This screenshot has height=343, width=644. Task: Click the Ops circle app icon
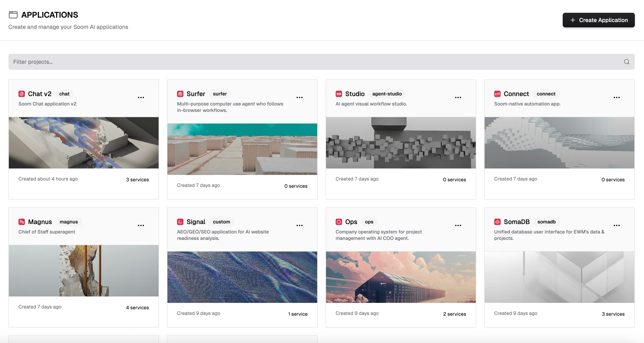[x=339, y=222]
